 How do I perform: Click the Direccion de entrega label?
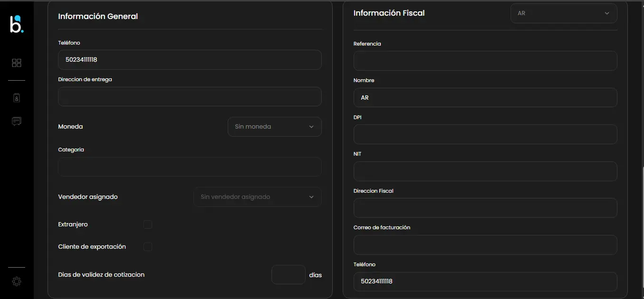[85, 79]
